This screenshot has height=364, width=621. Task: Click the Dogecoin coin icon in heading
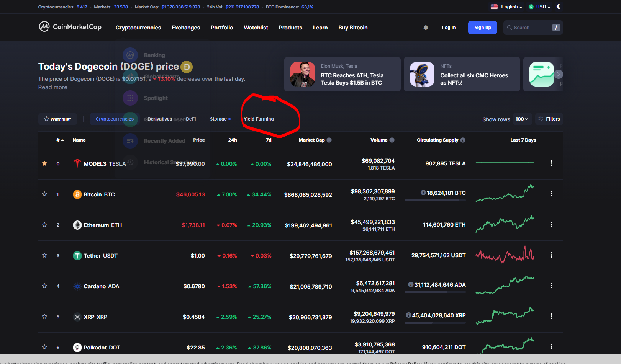[187, 67]
